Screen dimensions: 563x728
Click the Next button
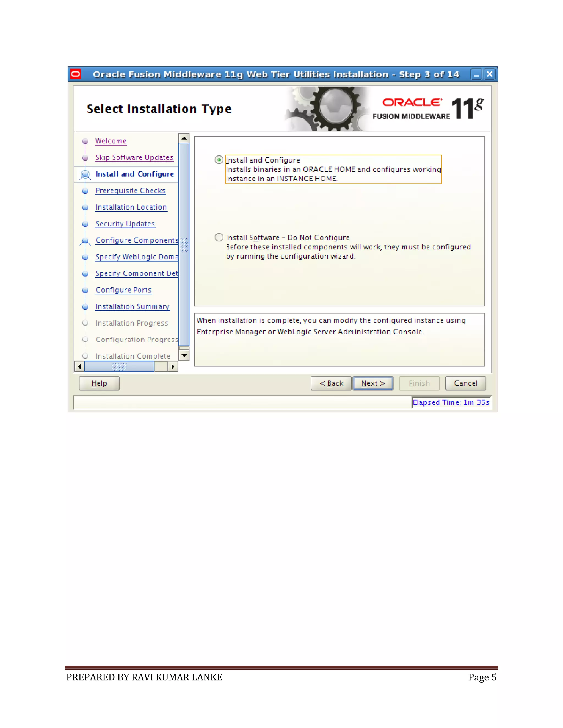(373, 383)
